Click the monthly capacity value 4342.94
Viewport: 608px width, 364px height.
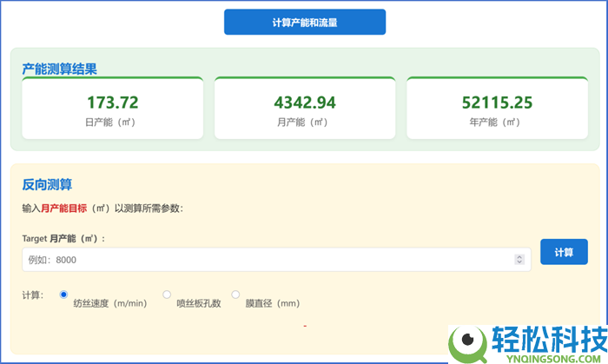click(305, 103)
